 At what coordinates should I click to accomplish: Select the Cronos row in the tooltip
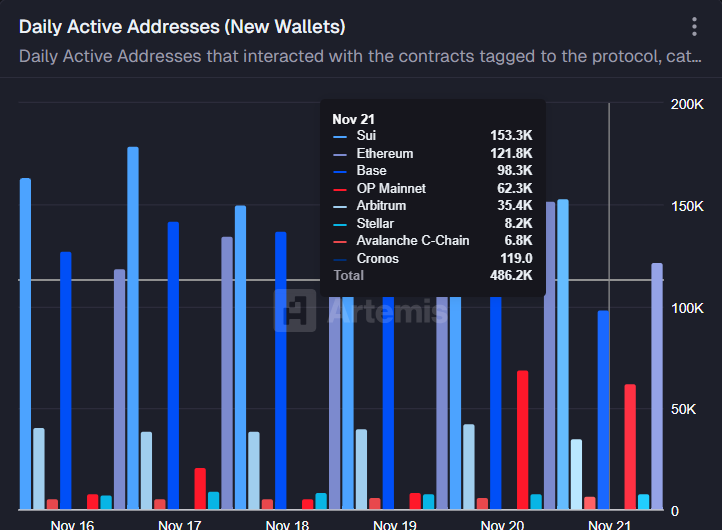(x=432, y=258)
